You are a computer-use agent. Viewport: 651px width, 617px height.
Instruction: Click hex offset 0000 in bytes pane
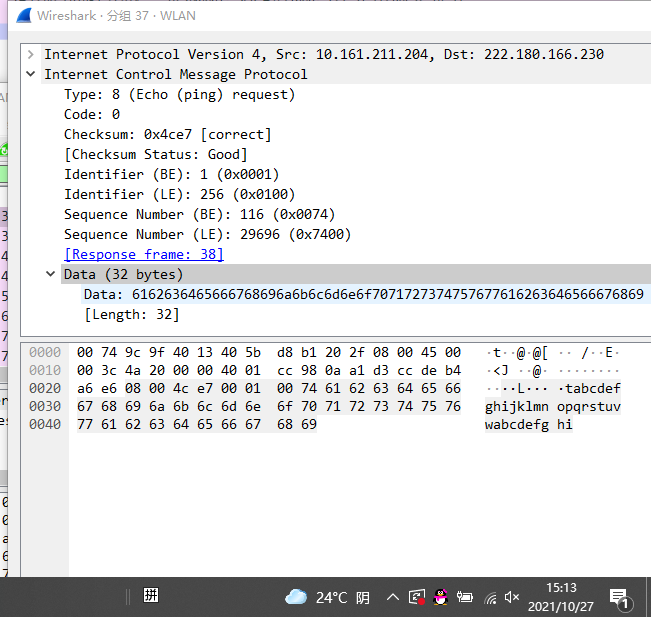(45, 352)
